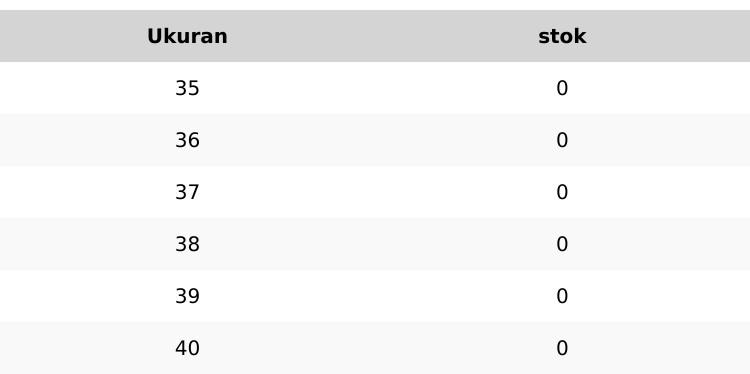Viewport: 750px width, 374px height.
Task: Select the size 36 cell
Action: pyautogui.click(x=187, y=140)
